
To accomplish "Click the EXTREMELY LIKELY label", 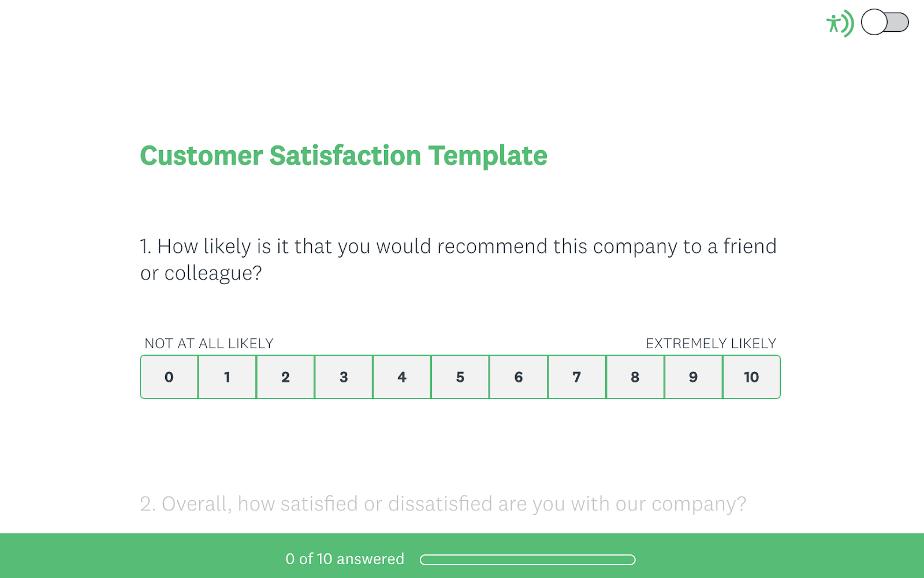I will [711, 344].
